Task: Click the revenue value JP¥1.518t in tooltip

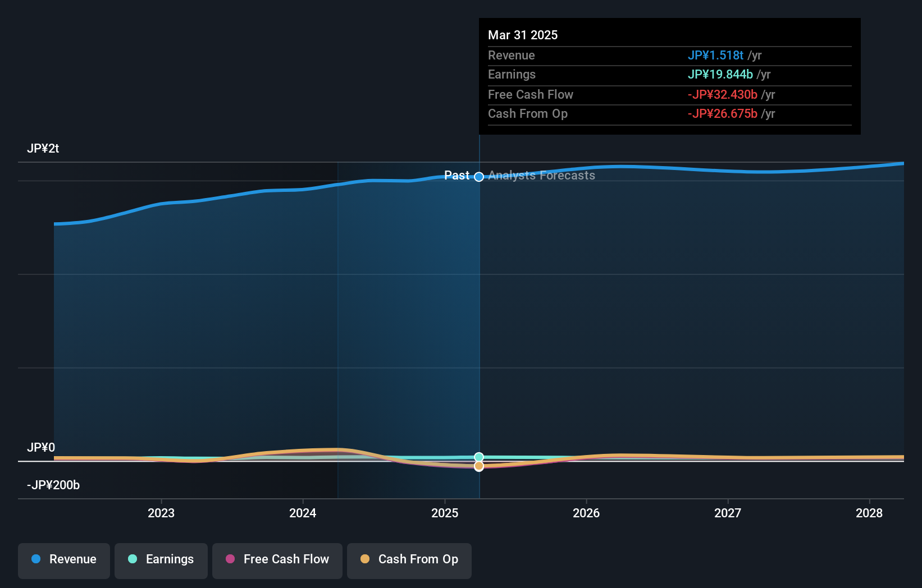Action: pos(715,56)
